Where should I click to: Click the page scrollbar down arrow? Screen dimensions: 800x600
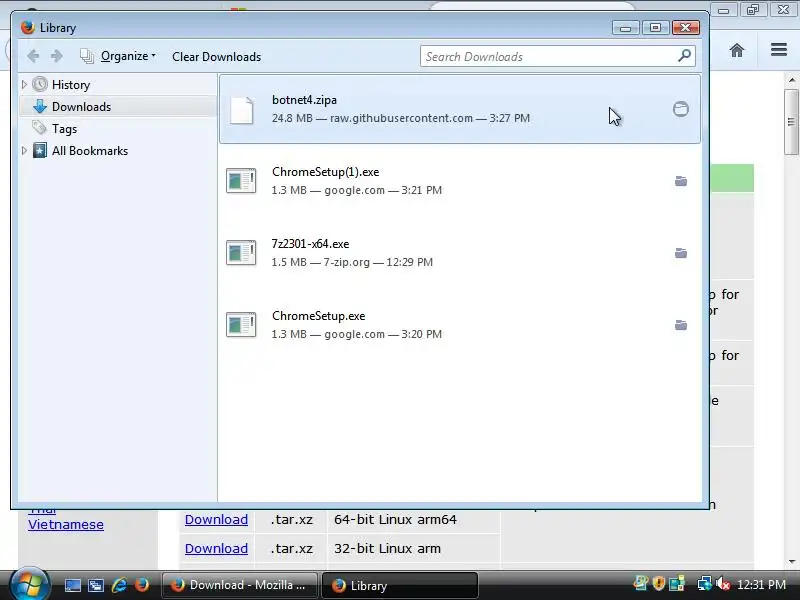point(791,562)
